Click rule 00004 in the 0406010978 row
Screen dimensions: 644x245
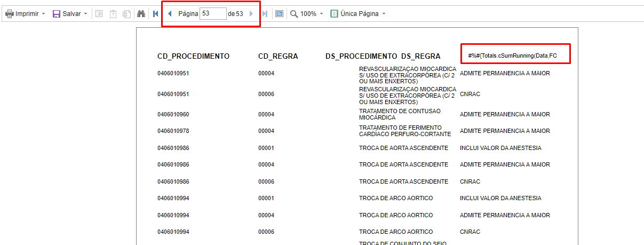coord(266,131)
